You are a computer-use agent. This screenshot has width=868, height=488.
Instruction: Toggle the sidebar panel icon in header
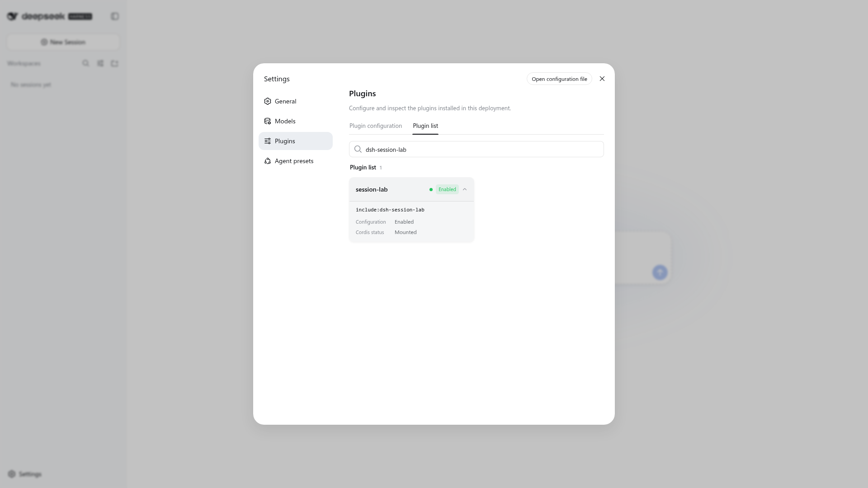[115, 16]
